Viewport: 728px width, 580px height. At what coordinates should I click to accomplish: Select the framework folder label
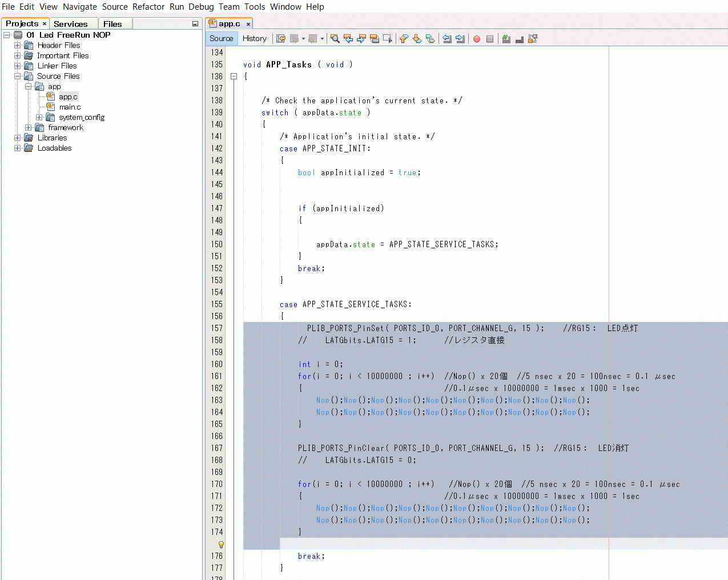[x=66, y=127]
